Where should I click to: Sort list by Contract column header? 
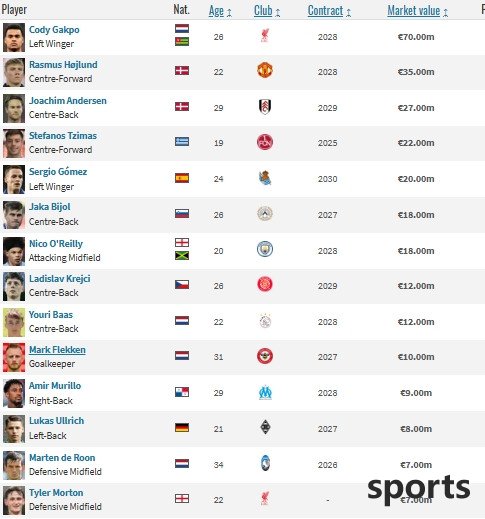pyautogui.click(x=325, y=11)
